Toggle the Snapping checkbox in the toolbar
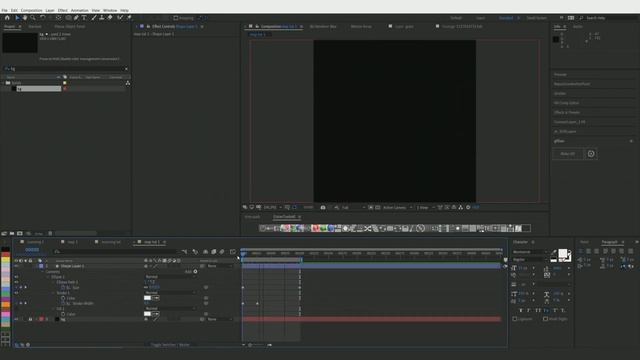The image size is (640, 360). pyautogui.click(x=176, y=18)
